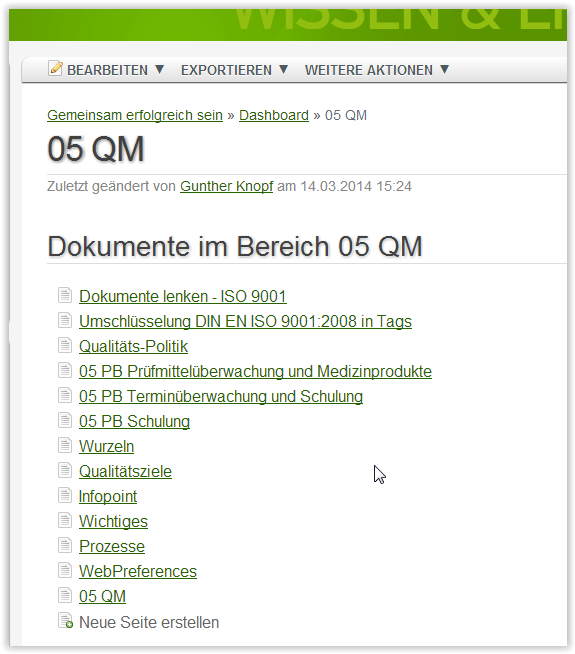
Task: Open the Qualitäts-Politik document
Action: (x=133, y=347)
